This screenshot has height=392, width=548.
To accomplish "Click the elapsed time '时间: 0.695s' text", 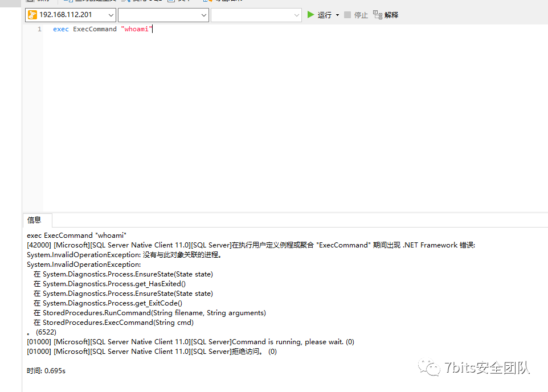I will (46, 371).
